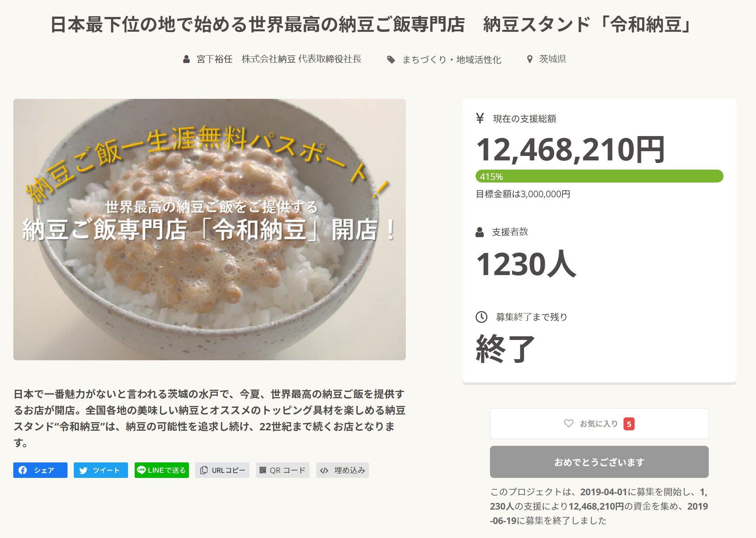Image resolution: width=756 pixels, height=538 pixels.
Task: Click the heart favorite icon
Action: [x=569, y=423]
